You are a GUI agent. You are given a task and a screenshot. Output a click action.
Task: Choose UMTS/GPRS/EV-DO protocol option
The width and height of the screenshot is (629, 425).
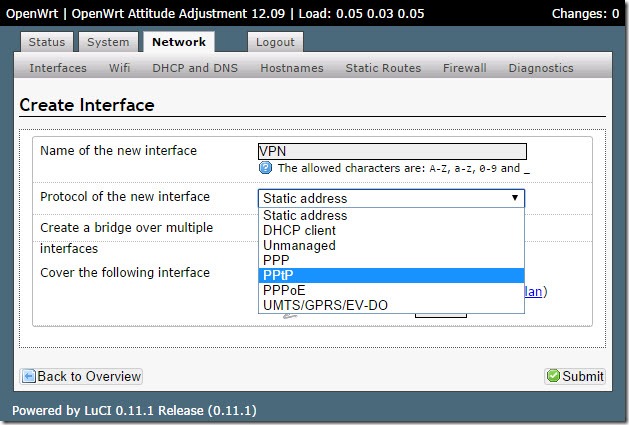pyautogui.click(x=391, y=305)
